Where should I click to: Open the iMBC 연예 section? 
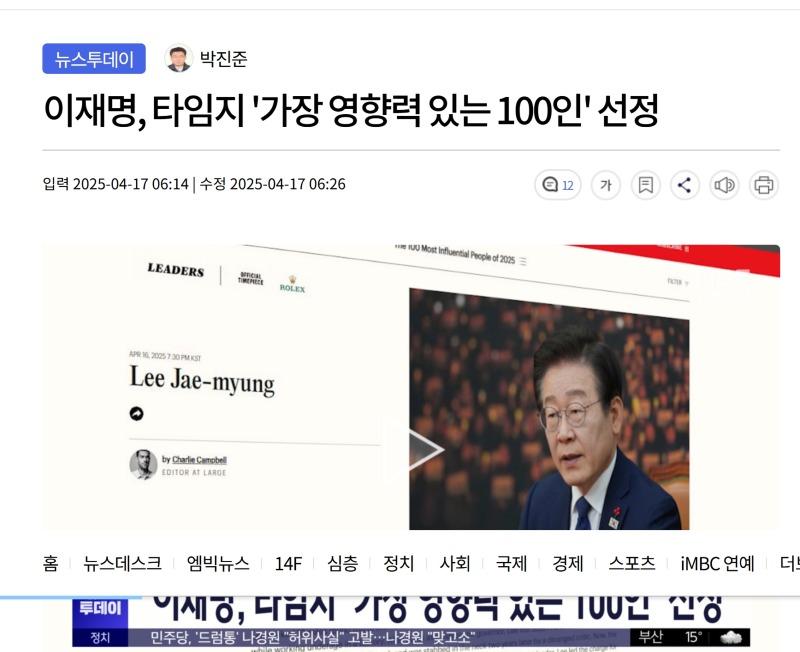(717, 564)
